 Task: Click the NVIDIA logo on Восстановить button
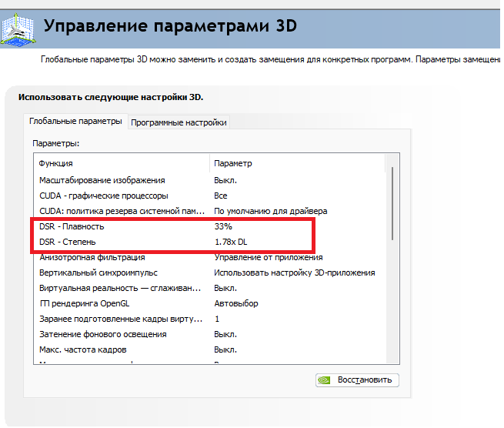click(x=324, y=380)
